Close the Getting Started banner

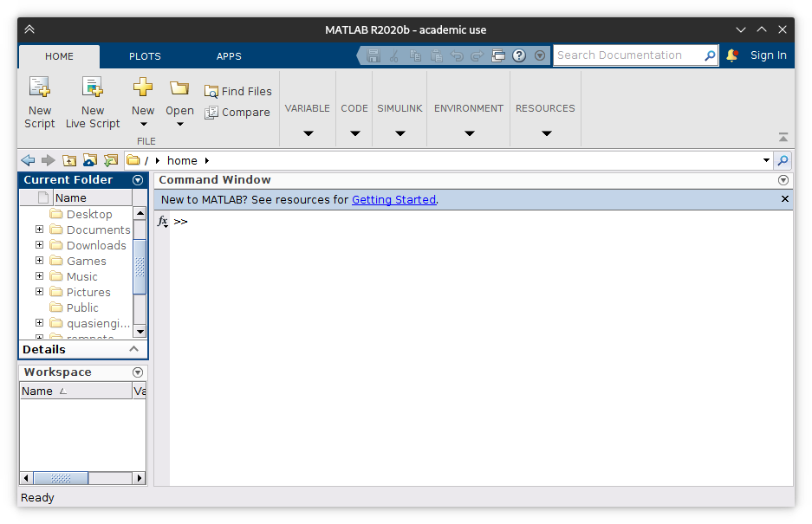point(785,199)
